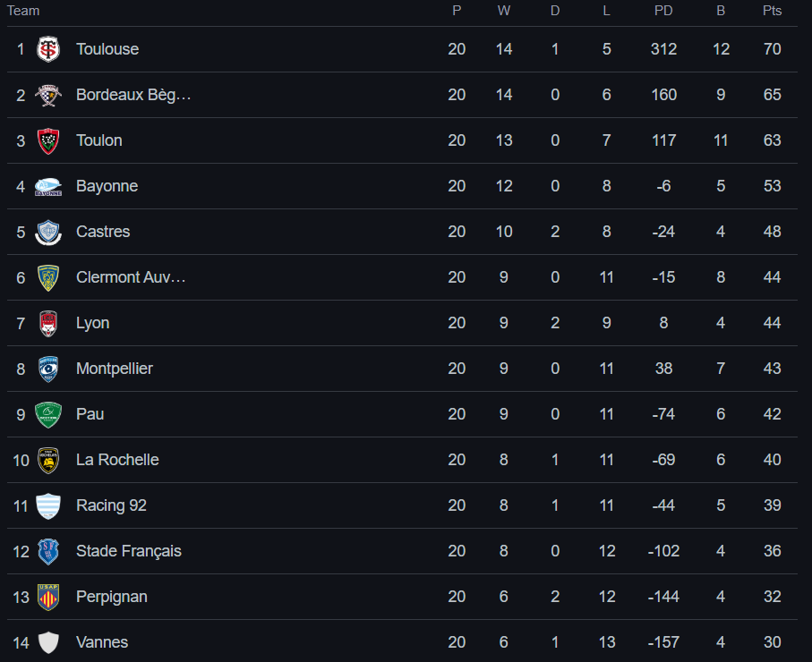This screenshot has height=662, width=812.
Task: Click the Team column header
Action: pyautogui.click(x=23, y=11)
